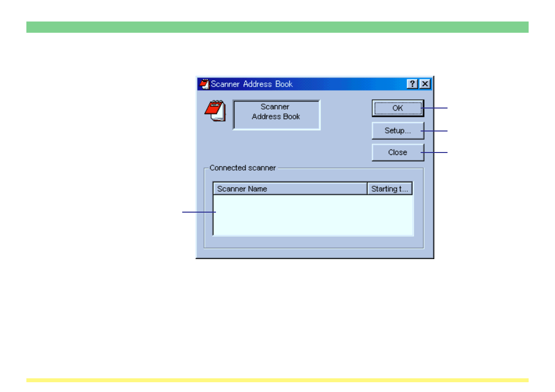Click the large red notepad icon

point(215,111)
